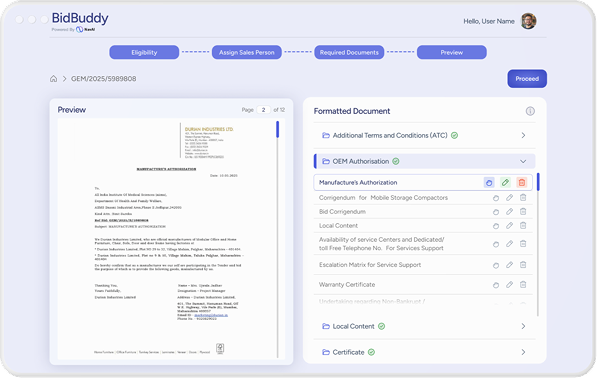Edit the Warranty Certificate document
597x378 pixels.
(509, 285)
